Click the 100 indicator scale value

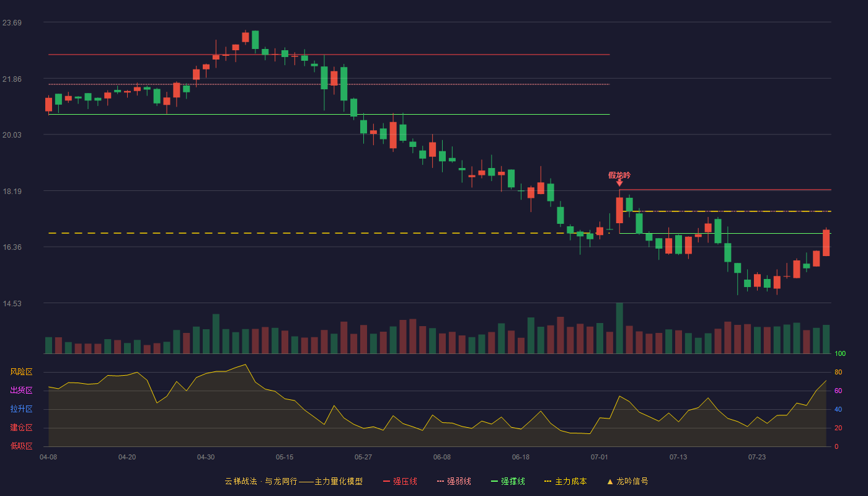(840, 354)
